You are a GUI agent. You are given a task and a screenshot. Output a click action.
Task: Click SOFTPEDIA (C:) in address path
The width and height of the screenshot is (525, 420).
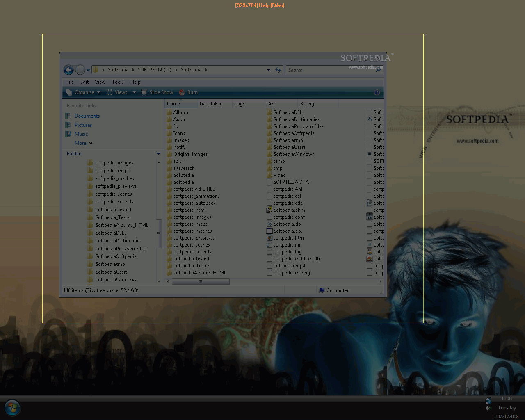click(154, 70)
